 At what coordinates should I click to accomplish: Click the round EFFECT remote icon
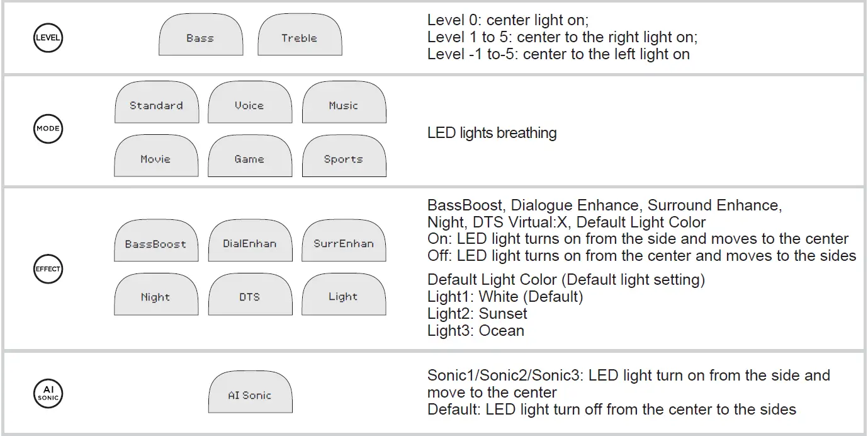[x=48, y=270]
